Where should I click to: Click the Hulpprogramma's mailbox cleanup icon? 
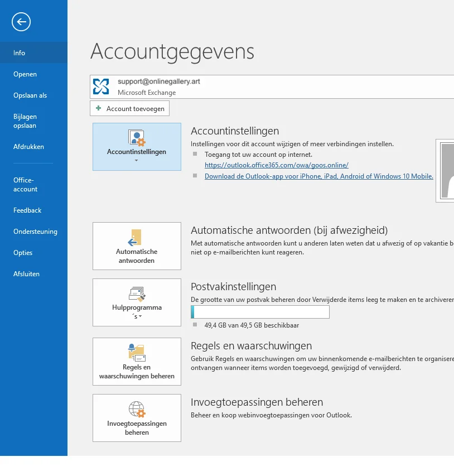click(x=137, y=294)
